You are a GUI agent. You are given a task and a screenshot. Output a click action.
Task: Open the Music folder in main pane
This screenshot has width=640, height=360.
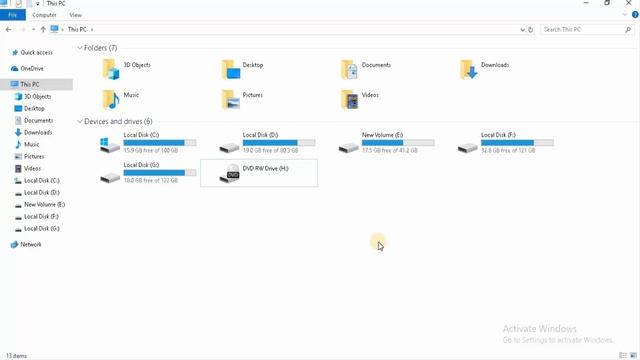tap(110, 99)
